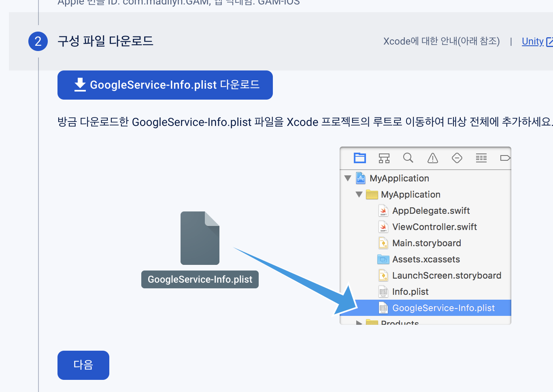The width and height of the screenshot is (553, 392).
Task: Download the GoogleService-Info.plist file
Action: click(165, 85)
